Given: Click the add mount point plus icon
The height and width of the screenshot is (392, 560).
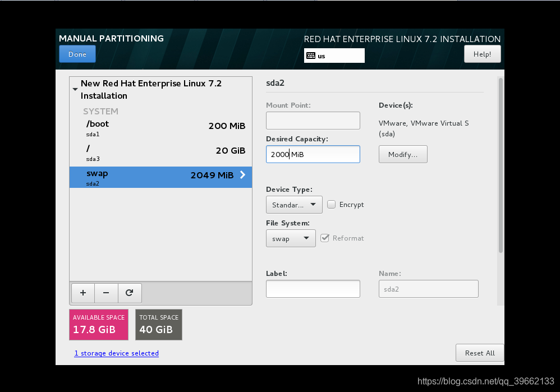Looking at the screenshot, I should [83, 293].
